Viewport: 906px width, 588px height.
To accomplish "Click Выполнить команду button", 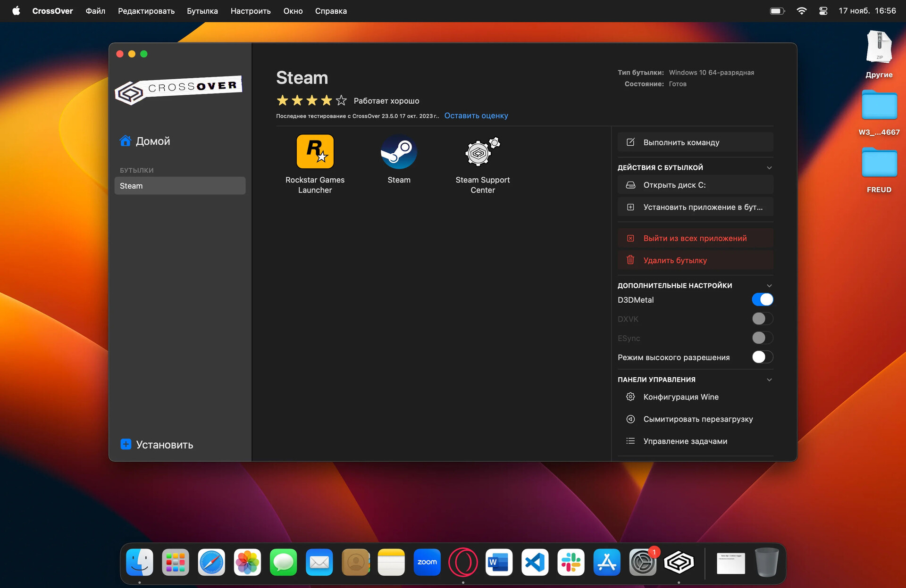I will tap(695, 142).
